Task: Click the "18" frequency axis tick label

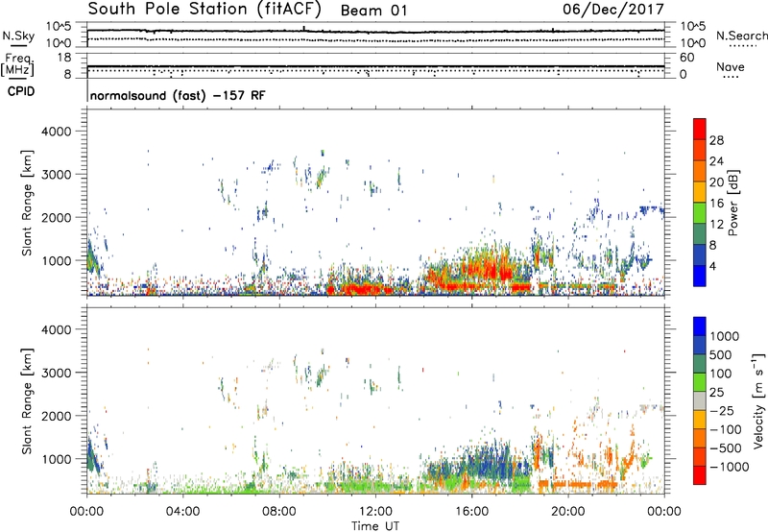Action: click(x=64, y=58)
